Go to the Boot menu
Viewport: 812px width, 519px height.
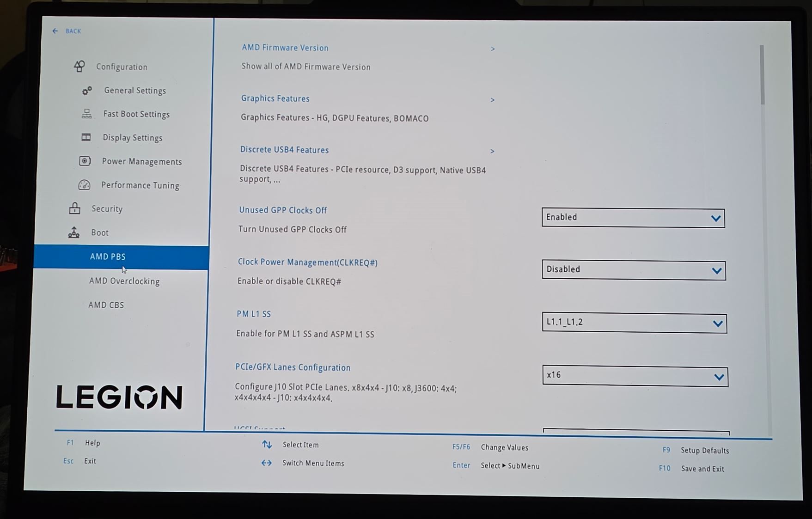(100, 232)
